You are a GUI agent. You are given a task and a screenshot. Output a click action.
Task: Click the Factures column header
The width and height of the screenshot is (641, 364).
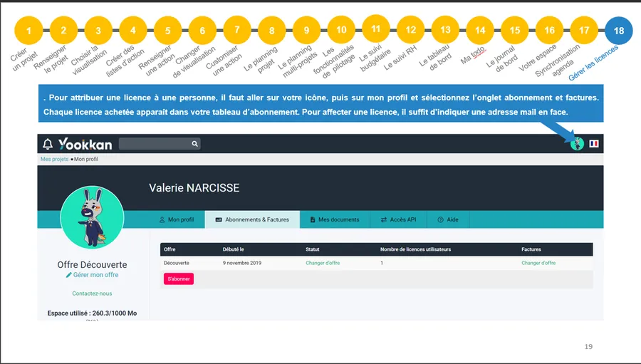tap(531, 249)
